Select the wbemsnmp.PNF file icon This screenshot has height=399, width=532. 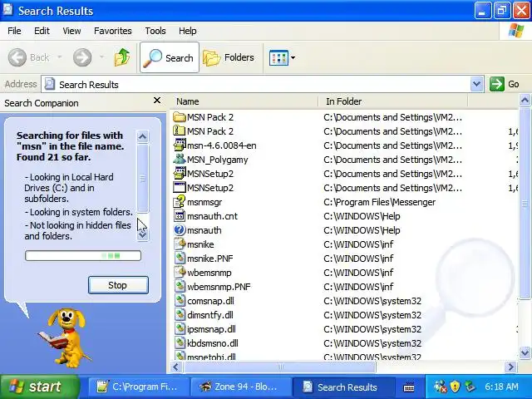[x=180, y=287]
